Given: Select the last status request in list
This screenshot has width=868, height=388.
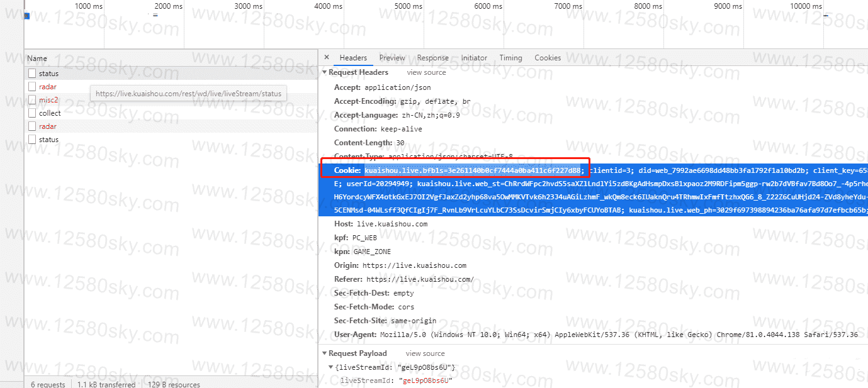Looking at the screenshot, I should 48,140.
